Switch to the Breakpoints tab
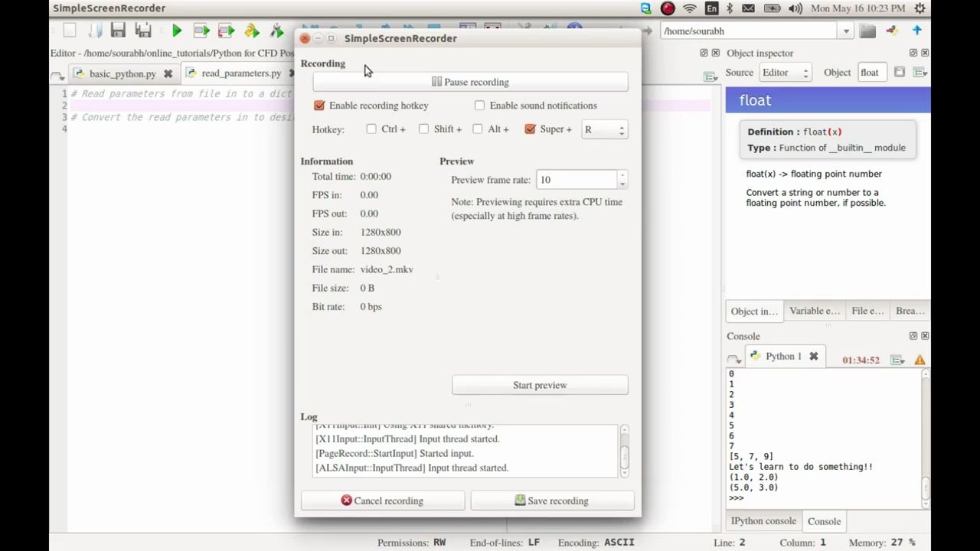 pyautogui.click(x=910, y=311)
